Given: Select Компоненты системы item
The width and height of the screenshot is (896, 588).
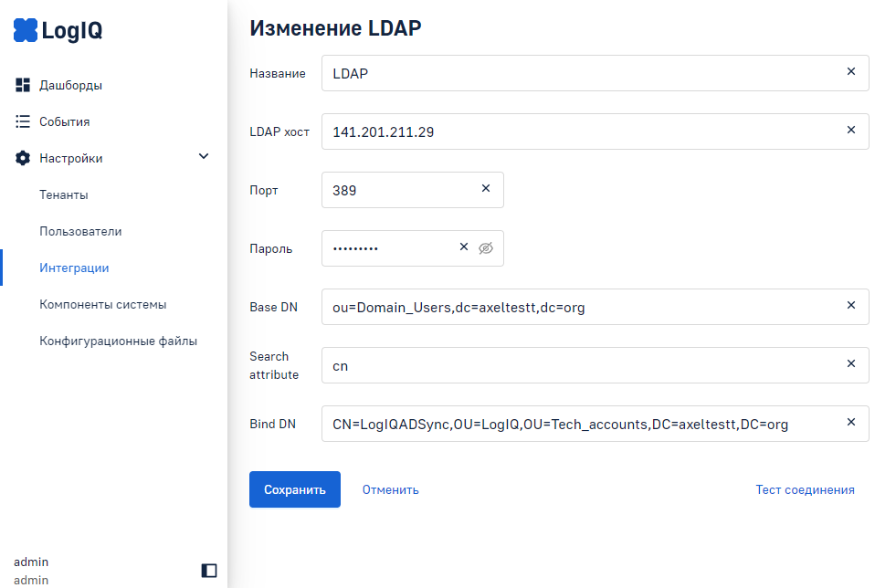Looking at the screenshot, I should [x=102, y=304].
